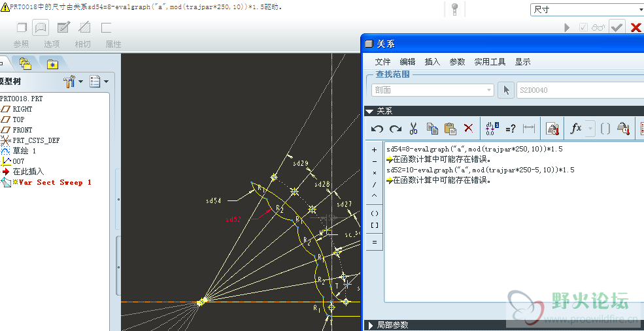
Task: Open the dropdown arrow beside fx
Action: tap(590, 129)
